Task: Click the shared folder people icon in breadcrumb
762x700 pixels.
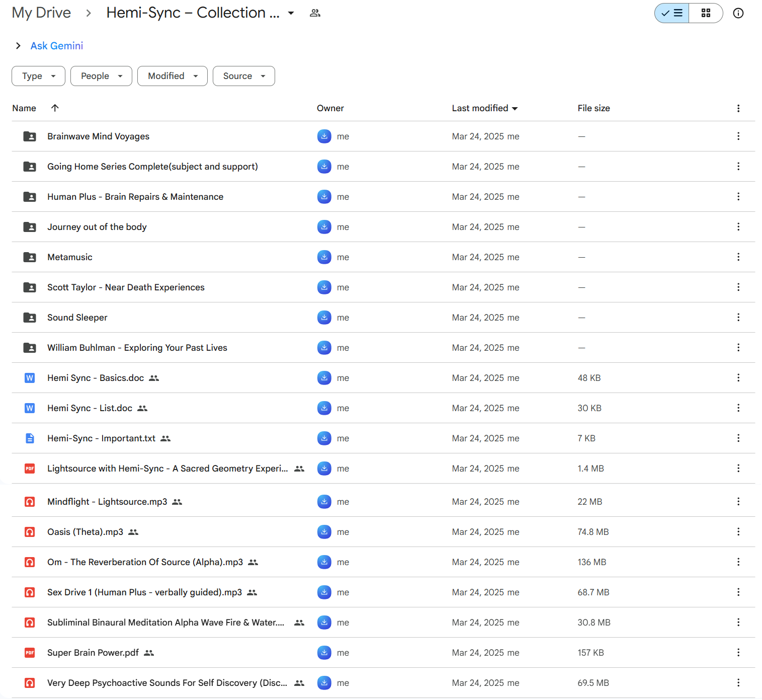Action: (x=315, y=13)
